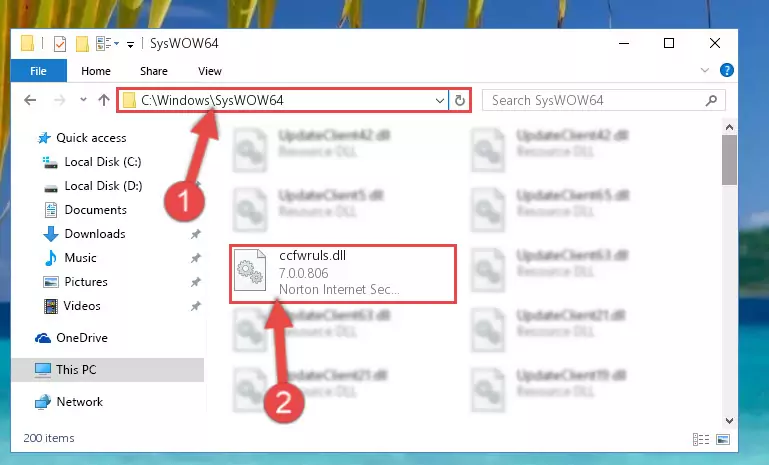Click the scrollbar down arrow

point(729,421)
